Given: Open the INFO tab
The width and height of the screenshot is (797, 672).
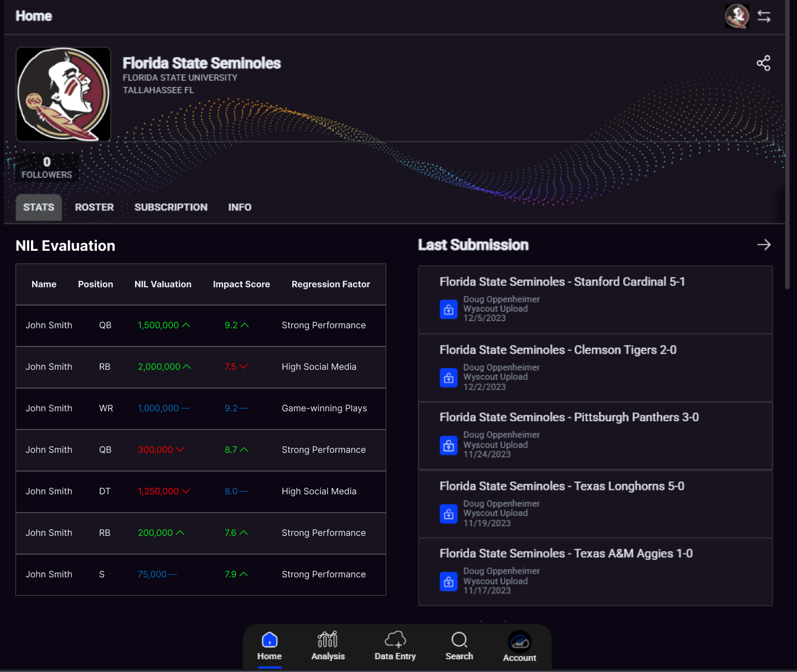Looking at the screenshot, I should (x=240, y=207).
